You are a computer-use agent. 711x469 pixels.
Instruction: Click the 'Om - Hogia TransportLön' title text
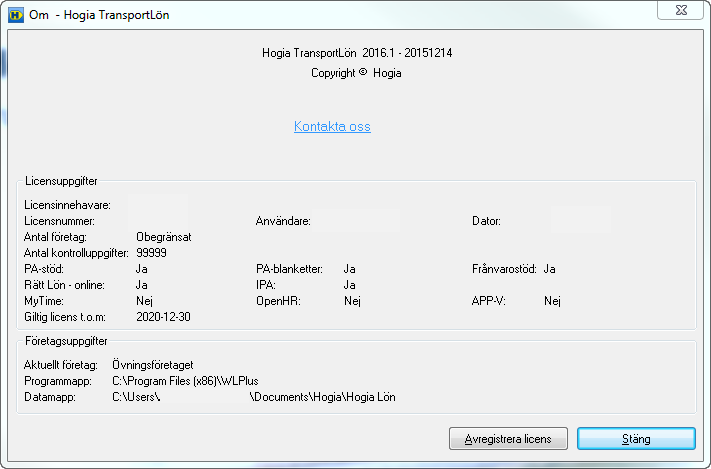click(x=99, y=15)
